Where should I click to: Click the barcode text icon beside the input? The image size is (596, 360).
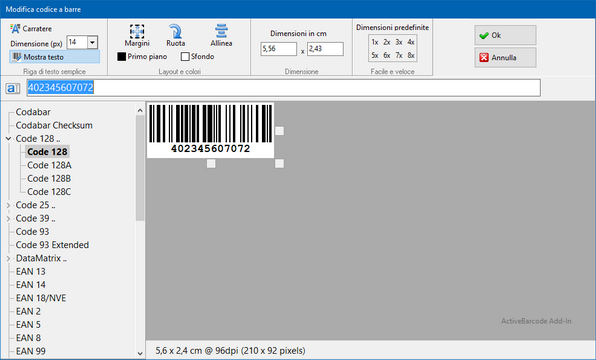coord(13,89)
